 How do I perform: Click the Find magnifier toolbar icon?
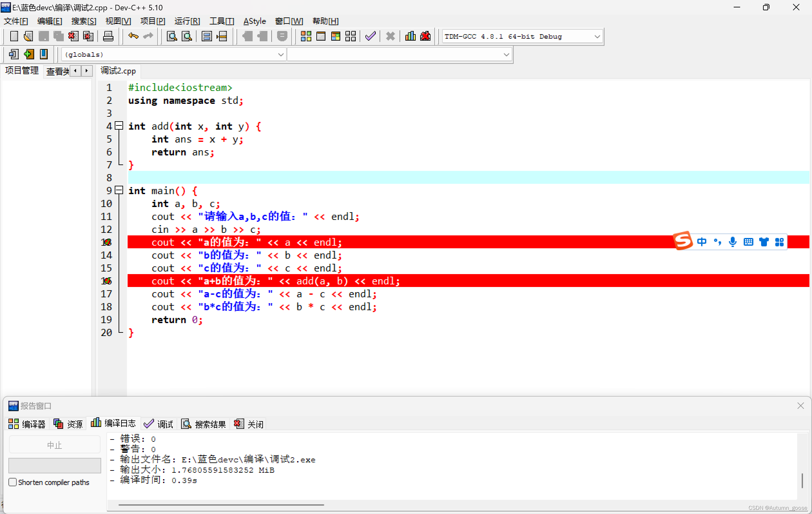[x=172, y=36]
